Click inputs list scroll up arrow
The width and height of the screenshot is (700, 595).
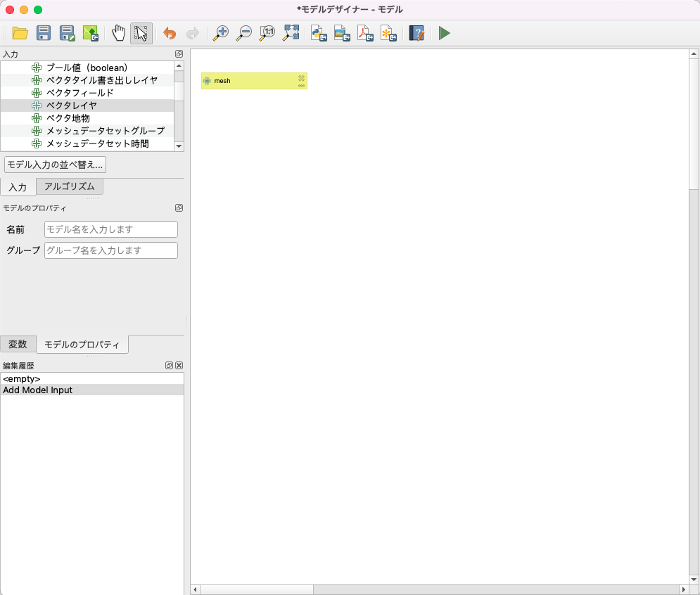[x=179, y=65]
